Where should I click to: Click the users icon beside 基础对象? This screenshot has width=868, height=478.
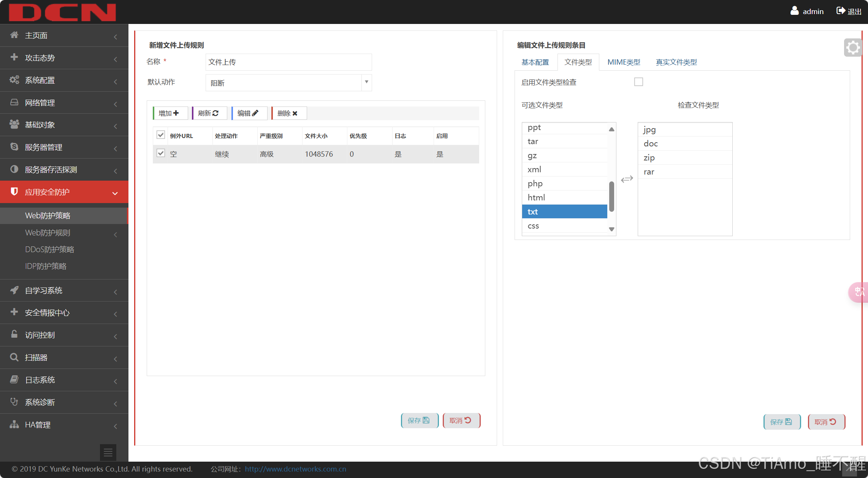click(x=14, y=124)
